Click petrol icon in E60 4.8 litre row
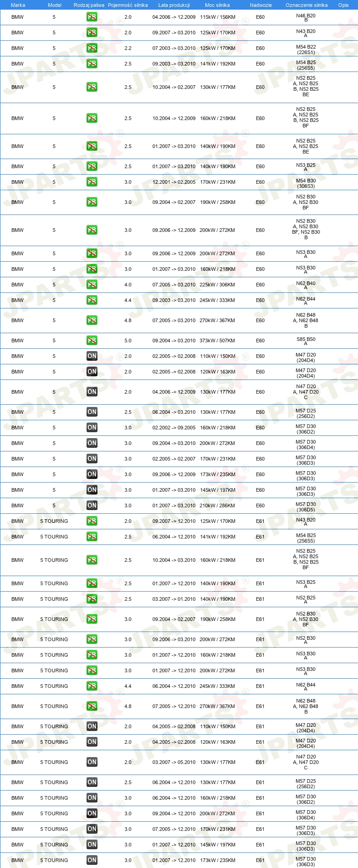 coord(92,320)
